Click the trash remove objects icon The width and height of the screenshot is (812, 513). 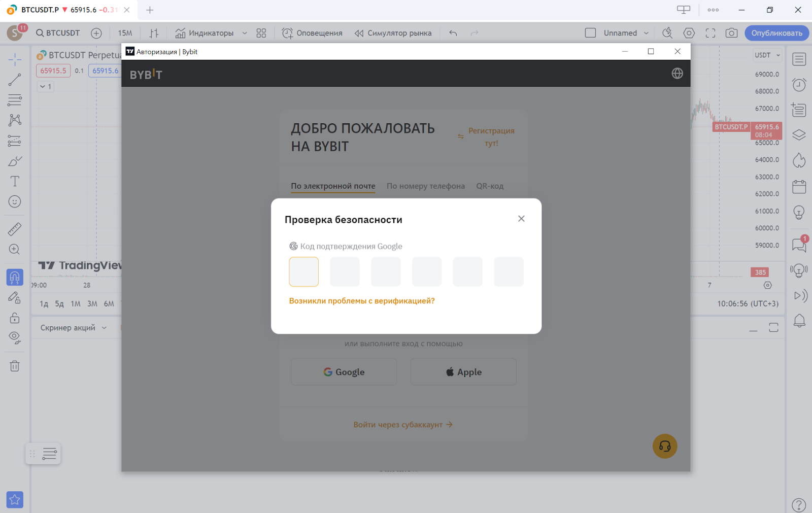pos(15,366)
